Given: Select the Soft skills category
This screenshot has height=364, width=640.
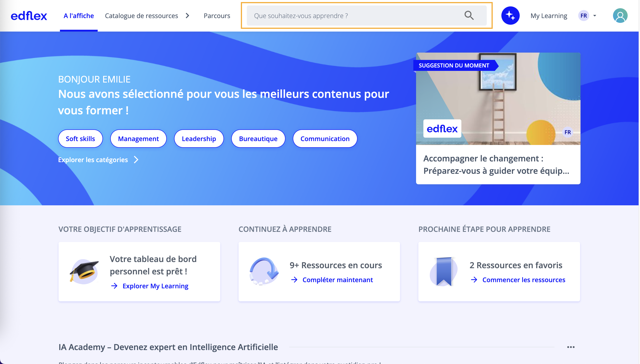Looking at the screenshot, I should pos(80,139).
